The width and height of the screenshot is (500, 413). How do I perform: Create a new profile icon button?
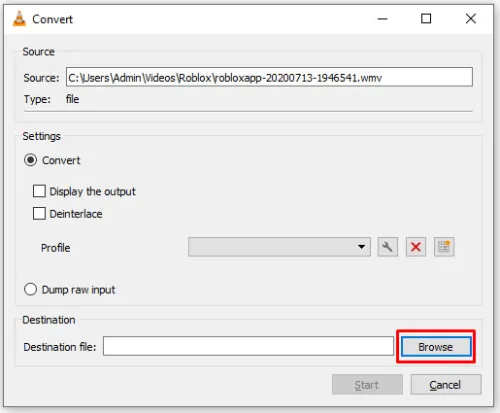(444, 247)
